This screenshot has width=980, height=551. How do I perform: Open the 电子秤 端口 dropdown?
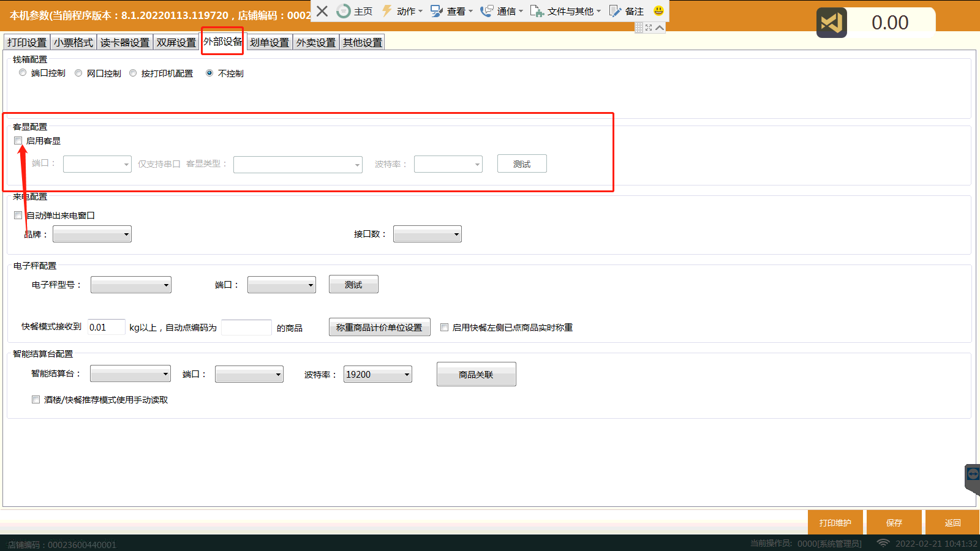[282, 285]
